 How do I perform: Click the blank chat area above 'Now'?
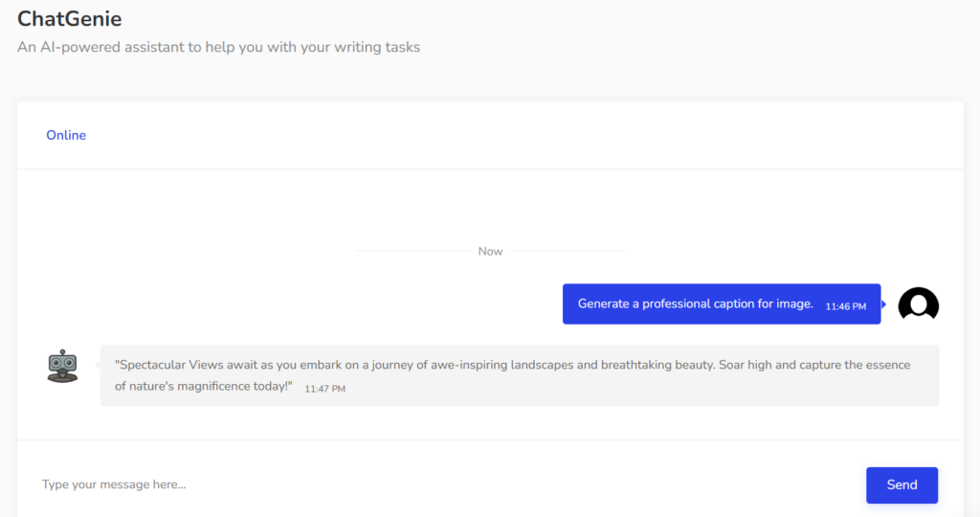coord(490,206)
